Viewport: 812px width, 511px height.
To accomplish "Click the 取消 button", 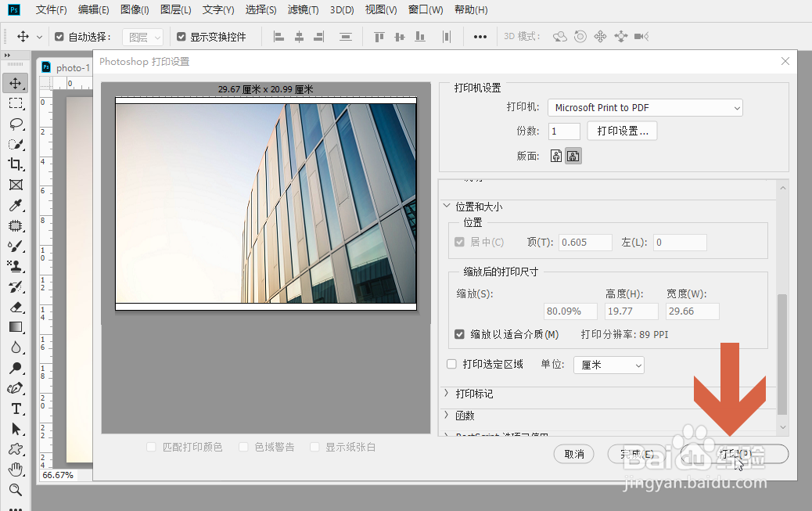I will (x=573, y=454).
